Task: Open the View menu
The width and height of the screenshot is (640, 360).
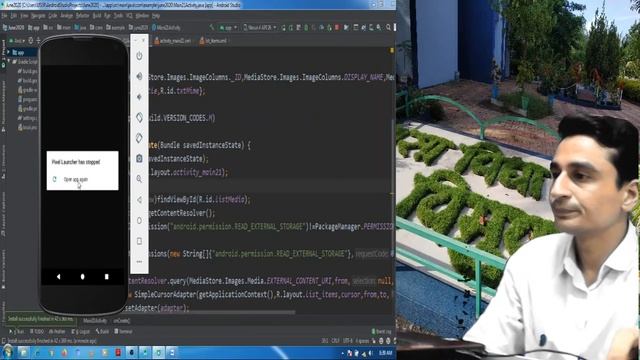Action: click(24, 16)
